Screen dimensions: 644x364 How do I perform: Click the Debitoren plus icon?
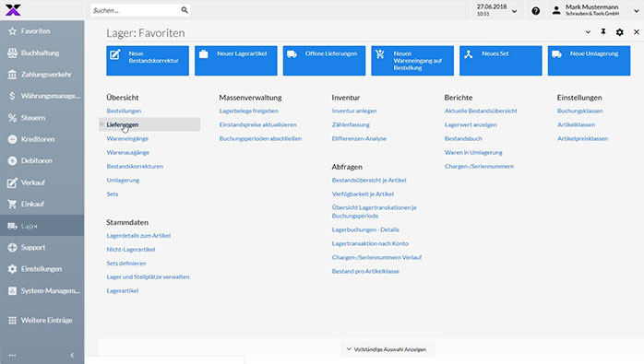point(12,161)
